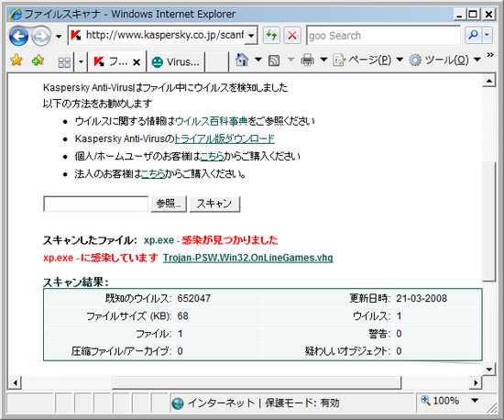
Task: Click the Kaspersky site icon in the address bar
Action: [76, 36]
